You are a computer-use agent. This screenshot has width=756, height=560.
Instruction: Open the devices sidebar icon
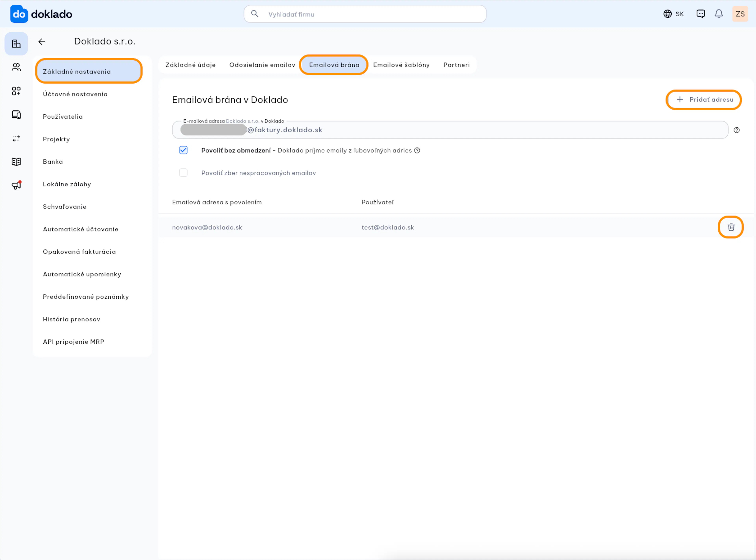[16, 115]
